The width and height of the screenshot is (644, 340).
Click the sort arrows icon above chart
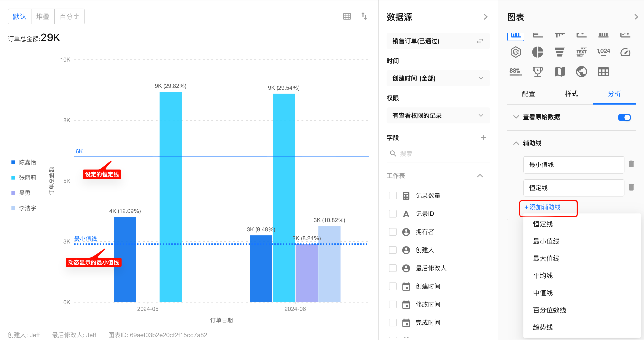pos(364,16)
